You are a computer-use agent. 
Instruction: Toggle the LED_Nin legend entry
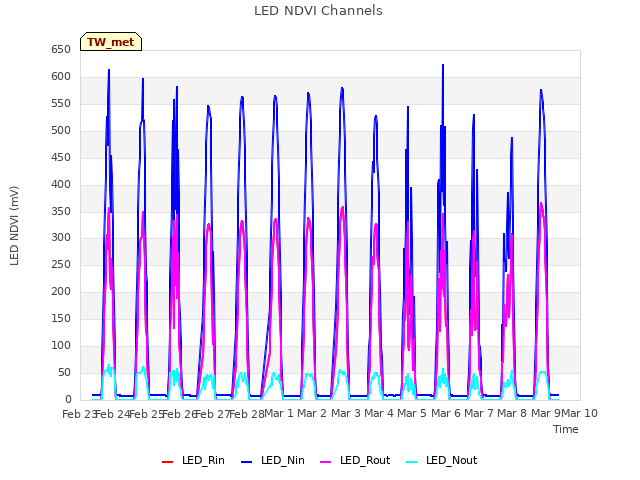click(x=273, y=461)
